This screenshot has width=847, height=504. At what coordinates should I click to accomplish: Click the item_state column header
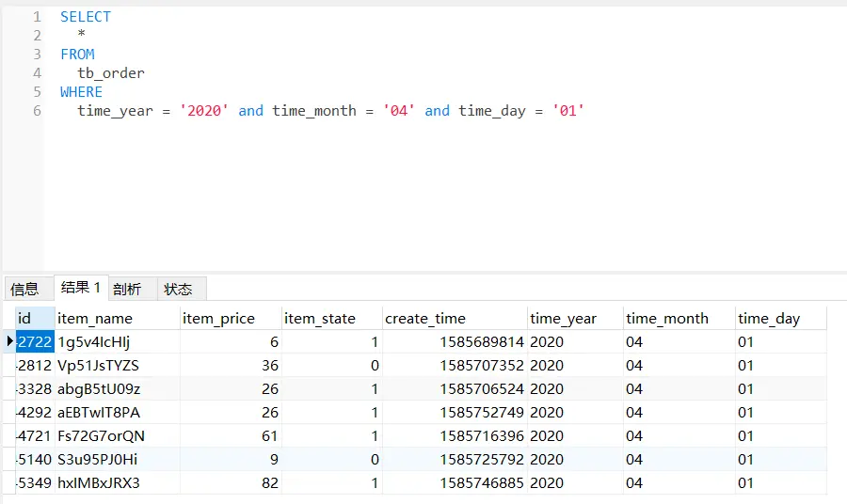[320, 318]
